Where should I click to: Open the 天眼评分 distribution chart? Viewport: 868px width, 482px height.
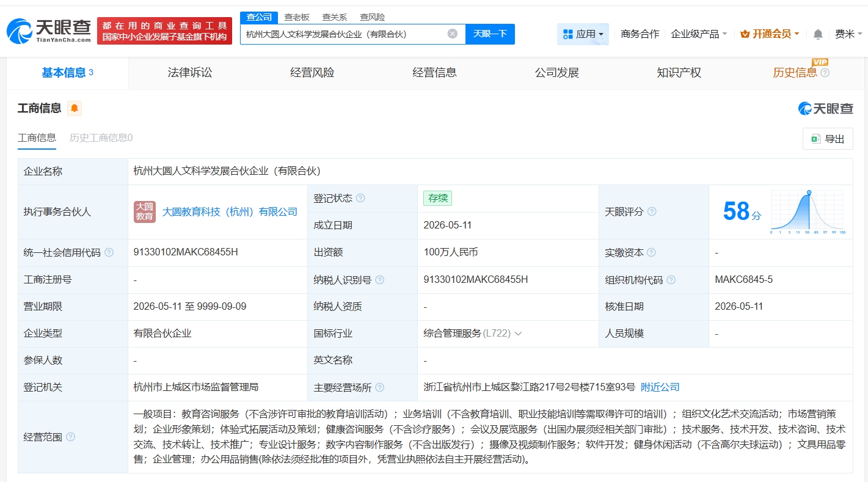tap(808, 212)
